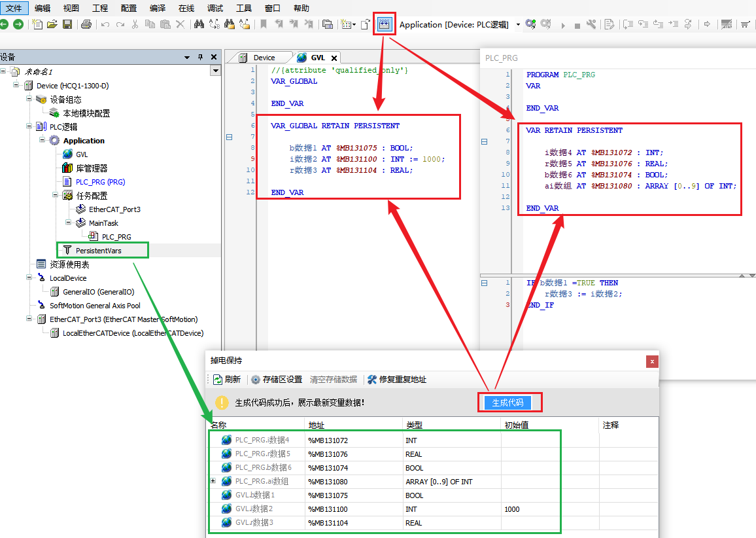Click the 生成代码 button
The height and width of the screenshot is (538, 756).
point(507,403)
